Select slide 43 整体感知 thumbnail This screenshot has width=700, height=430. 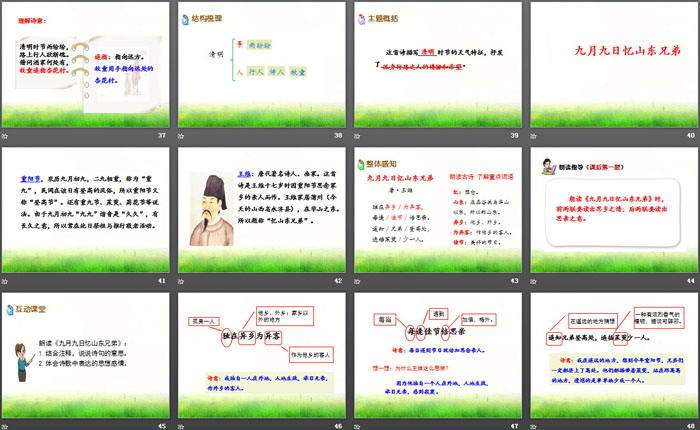(x=438, y=210)
